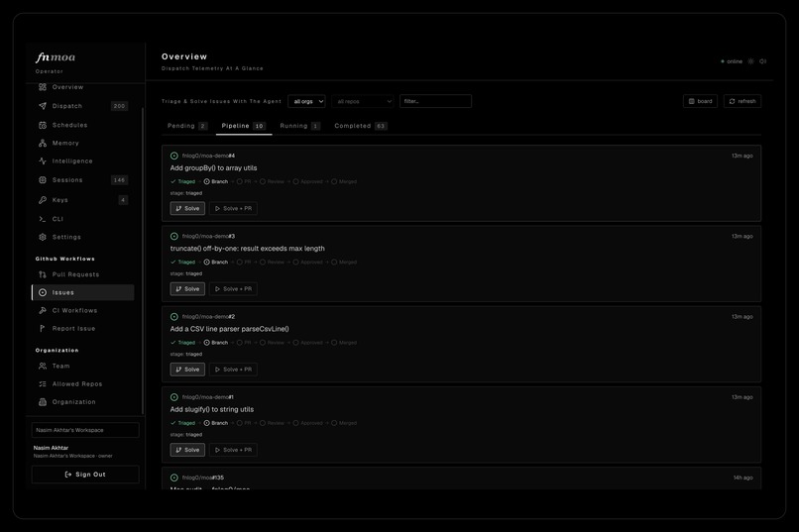Open the Memory section

(82, 143)
